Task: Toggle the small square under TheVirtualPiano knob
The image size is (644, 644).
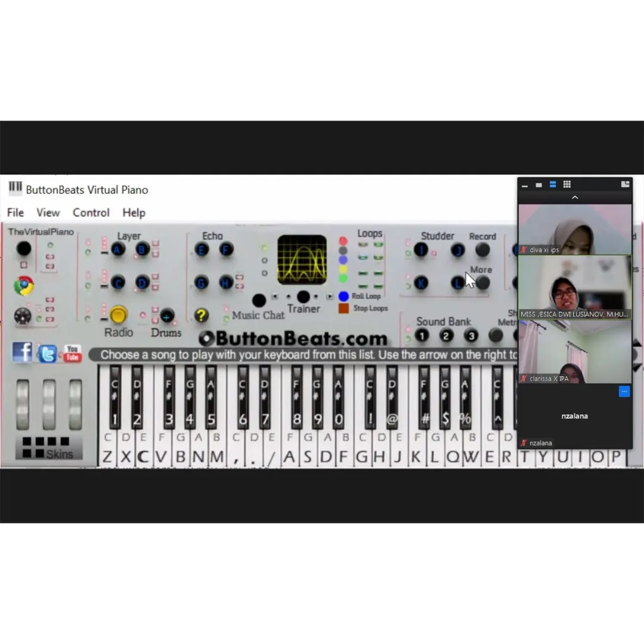Action: [x=24, y=265]
